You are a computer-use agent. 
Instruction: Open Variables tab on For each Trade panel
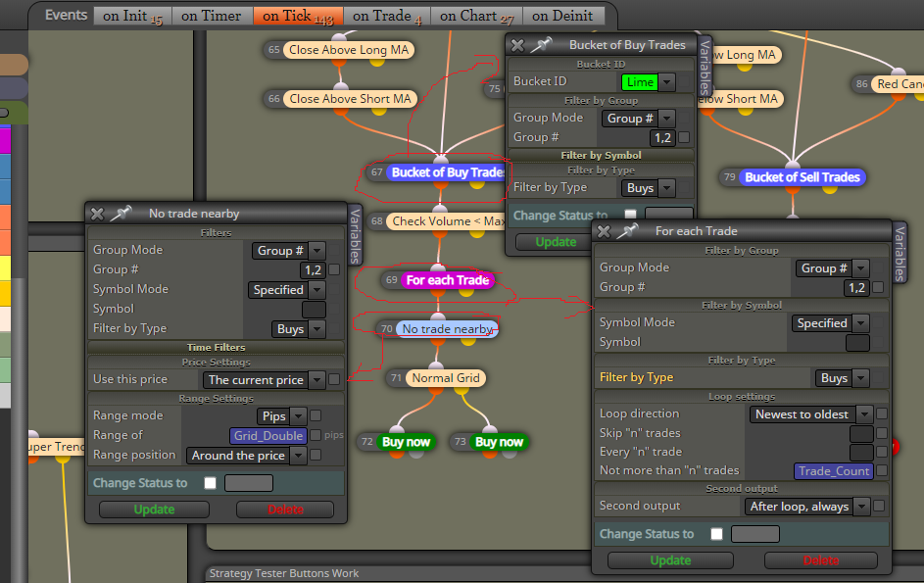[900, 254]
